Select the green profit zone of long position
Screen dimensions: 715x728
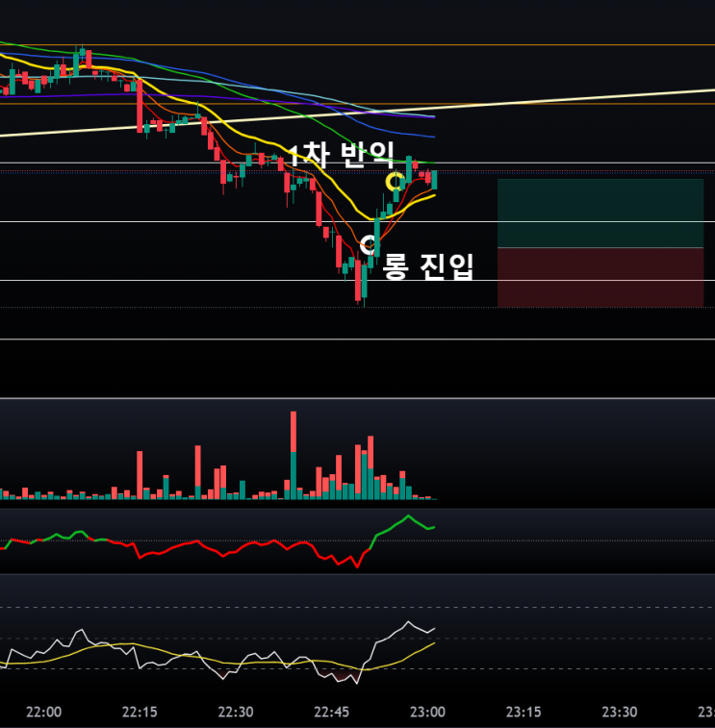coord(600,213)
